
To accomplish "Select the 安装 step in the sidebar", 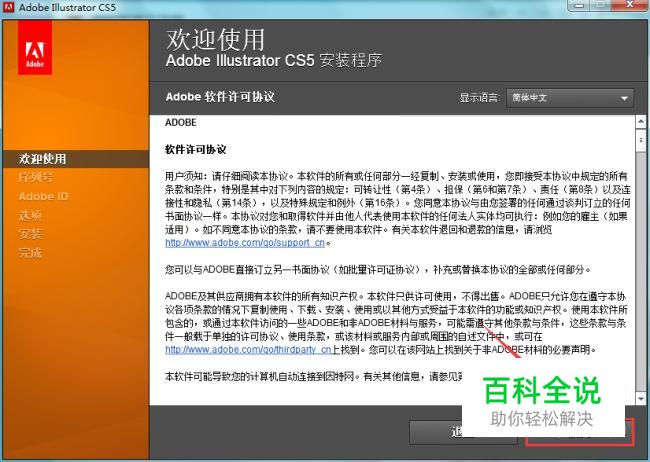I will (30, 234).
